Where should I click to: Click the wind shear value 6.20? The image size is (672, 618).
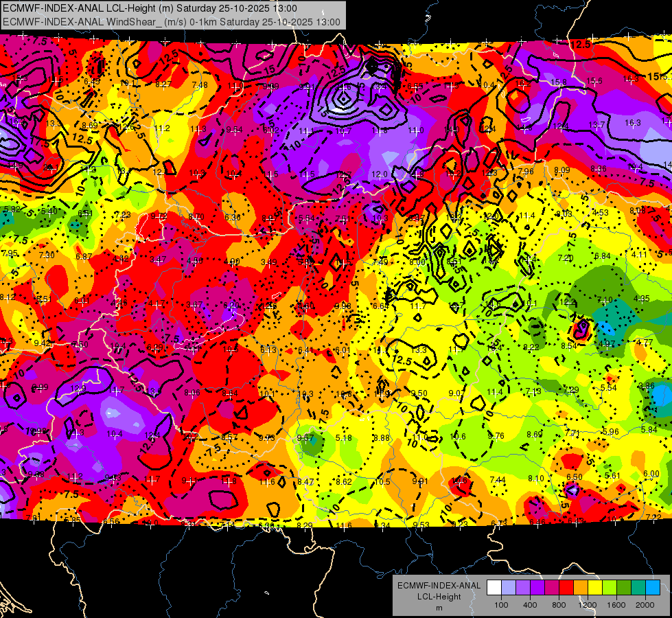pyautogui.click(x=231, y=306)
